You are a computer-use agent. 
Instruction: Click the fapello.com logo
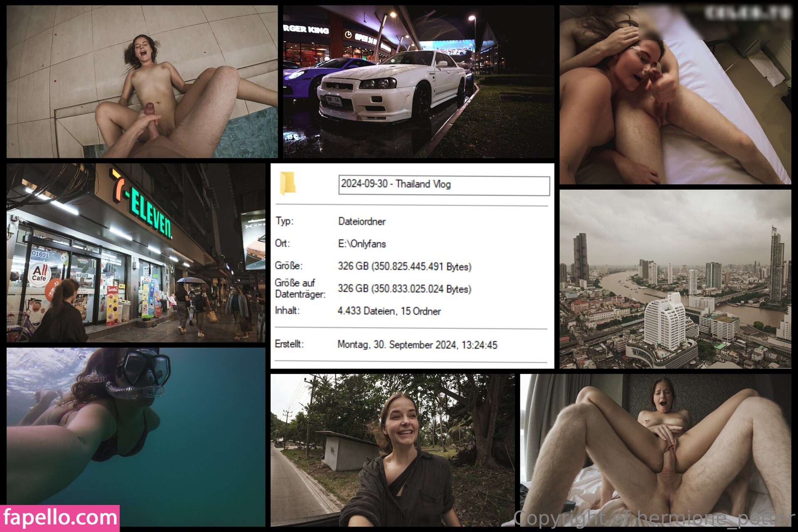point(60,518)
